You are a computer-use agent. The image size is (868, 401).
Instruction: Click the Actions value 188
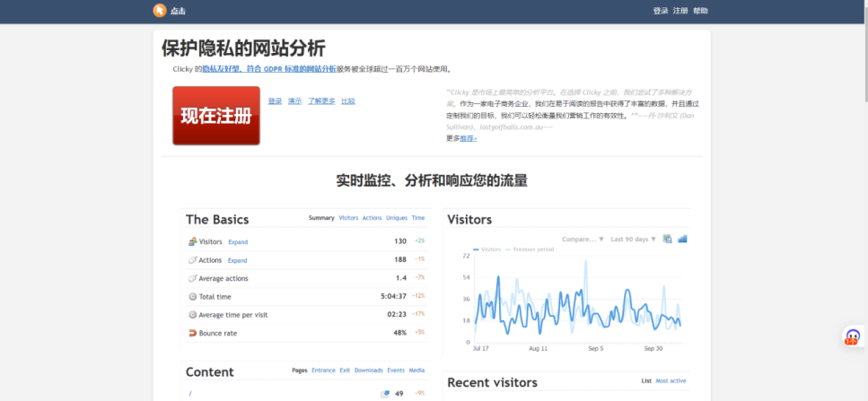pyautogui.click(x=400, y=260)
